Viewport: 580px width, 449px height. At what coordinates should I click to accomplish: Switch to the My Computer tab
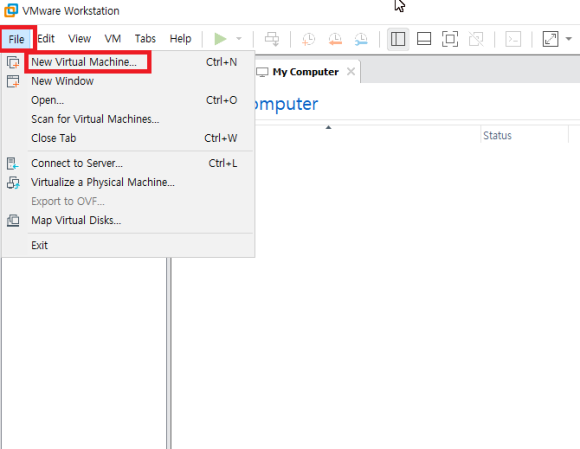(306, 72)
